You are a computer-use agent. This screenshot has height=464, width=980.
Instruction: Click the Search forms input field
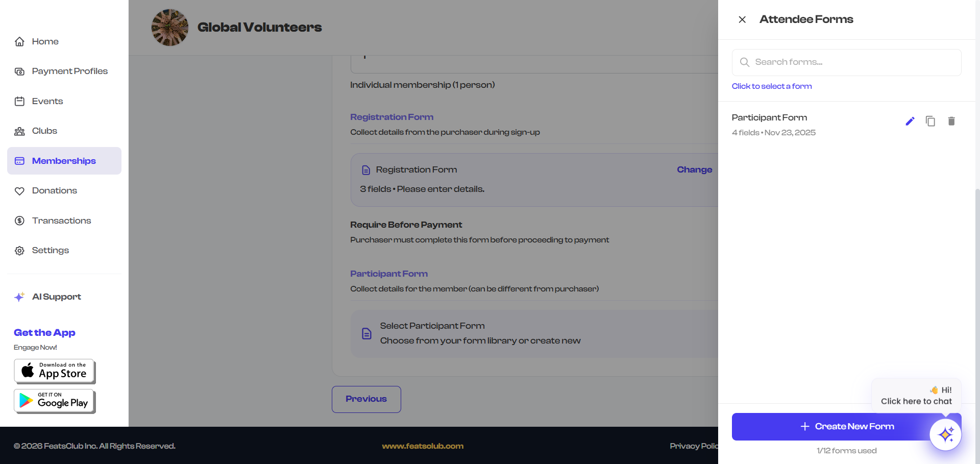(847, 62)
